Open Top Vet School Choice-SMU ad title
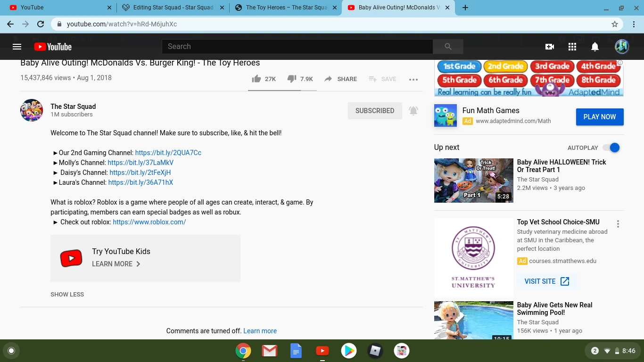 pyautogui.click(x=558, y=222)
